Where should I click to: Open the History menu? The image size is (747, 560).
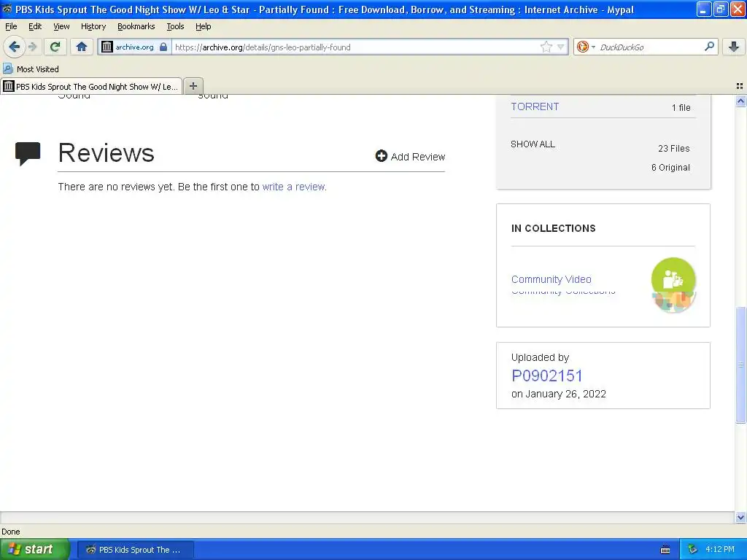click(93, 26)
